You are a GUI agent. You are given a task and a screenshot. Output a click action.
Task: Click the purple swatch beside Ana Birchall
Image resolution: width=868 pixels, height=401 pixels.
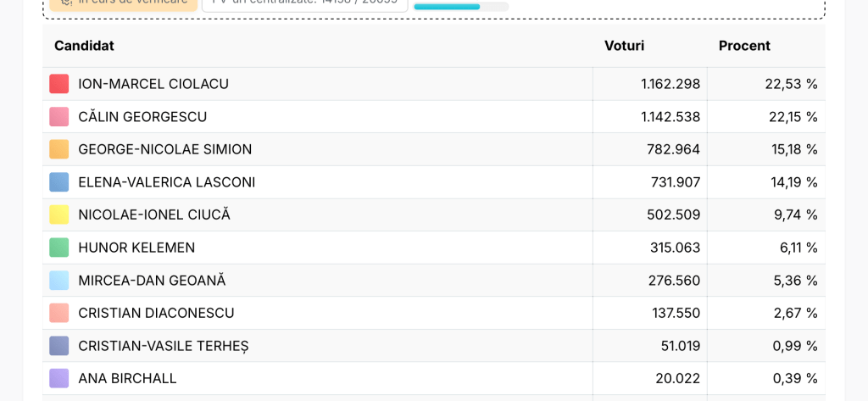pos(58,378)
